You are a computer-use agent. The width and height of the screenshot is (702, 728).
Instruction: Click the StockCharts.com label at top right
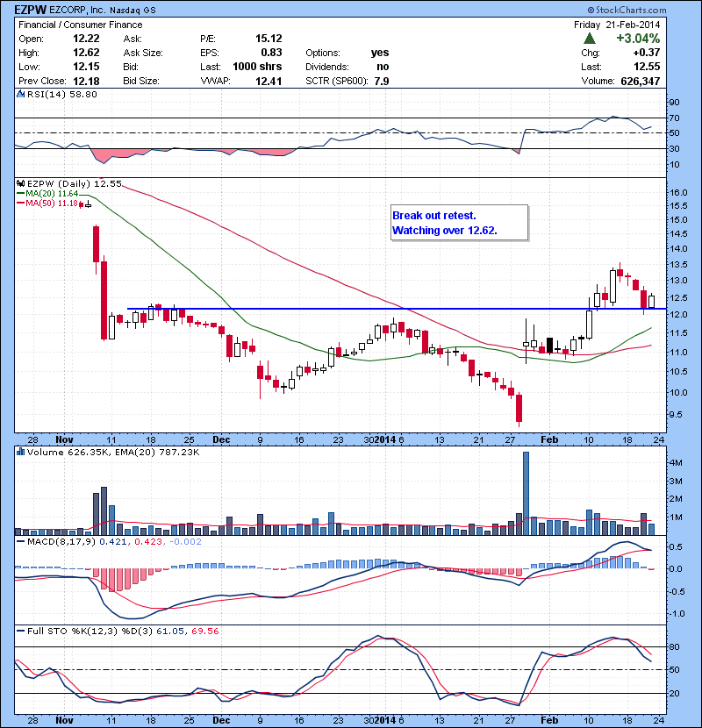627,10
